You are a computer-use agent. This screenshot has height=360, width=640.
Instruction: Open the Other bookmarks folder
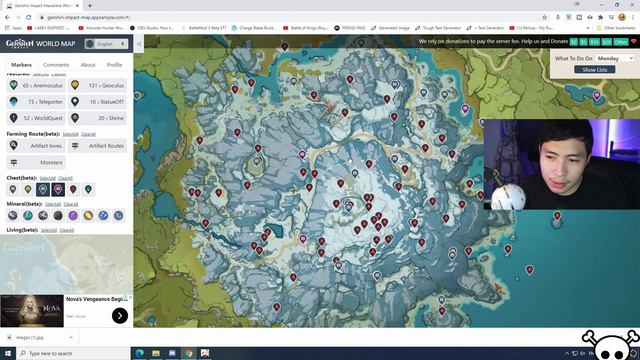point(616,28)
